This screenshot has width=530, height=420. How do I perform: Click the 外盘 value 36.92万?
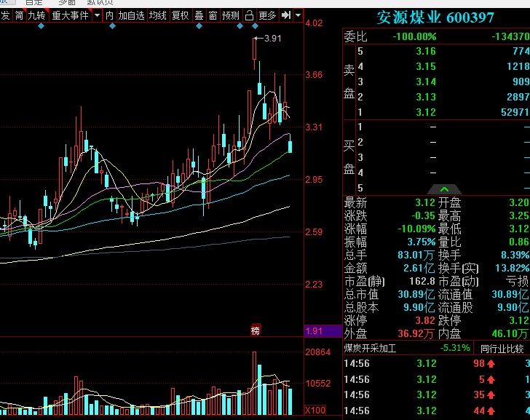coord(416,334)
